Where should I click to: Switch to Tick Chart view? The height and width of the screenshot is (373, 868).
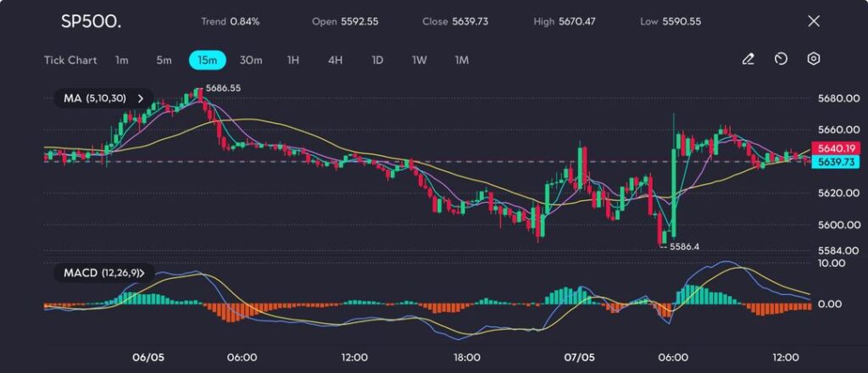coord(70,60)
